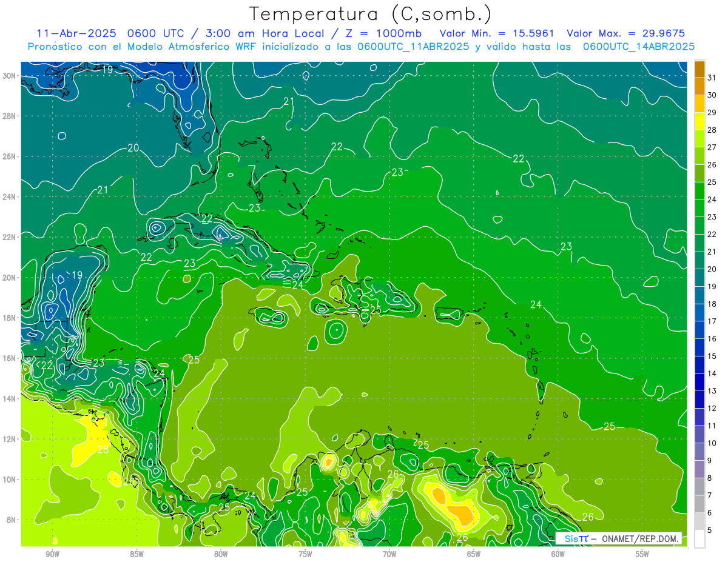
Task: Click the yellow legend band between 28 and 29
Action: (699, 121)
